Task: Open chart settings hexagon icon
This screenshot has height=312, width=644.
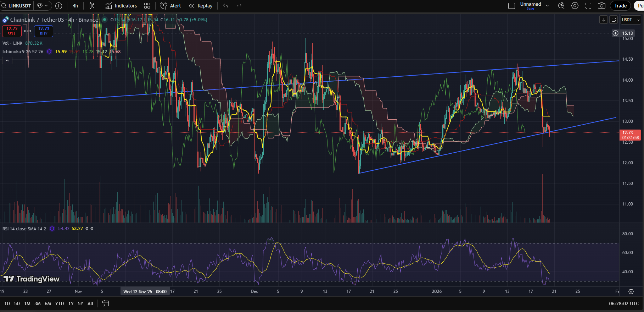Action: click(575, 6)
